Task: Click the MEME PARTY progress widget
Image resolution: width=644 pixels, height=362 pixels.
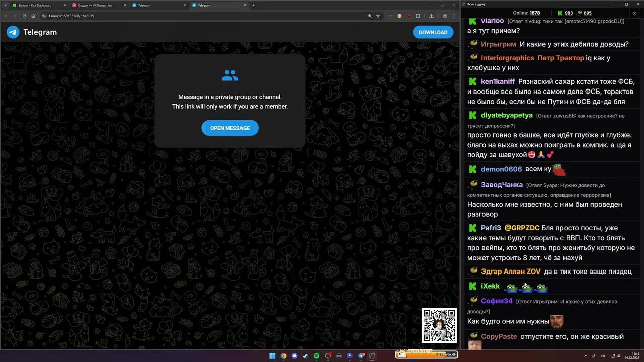Action: [x=426, y=354]
